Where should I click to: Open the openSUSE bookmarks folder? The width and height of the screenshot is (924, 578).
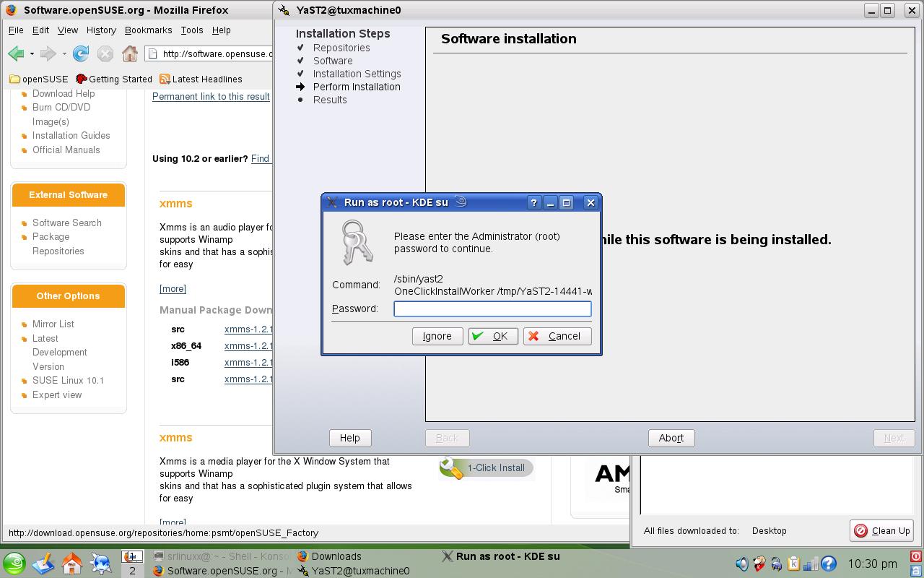[38, 79]
